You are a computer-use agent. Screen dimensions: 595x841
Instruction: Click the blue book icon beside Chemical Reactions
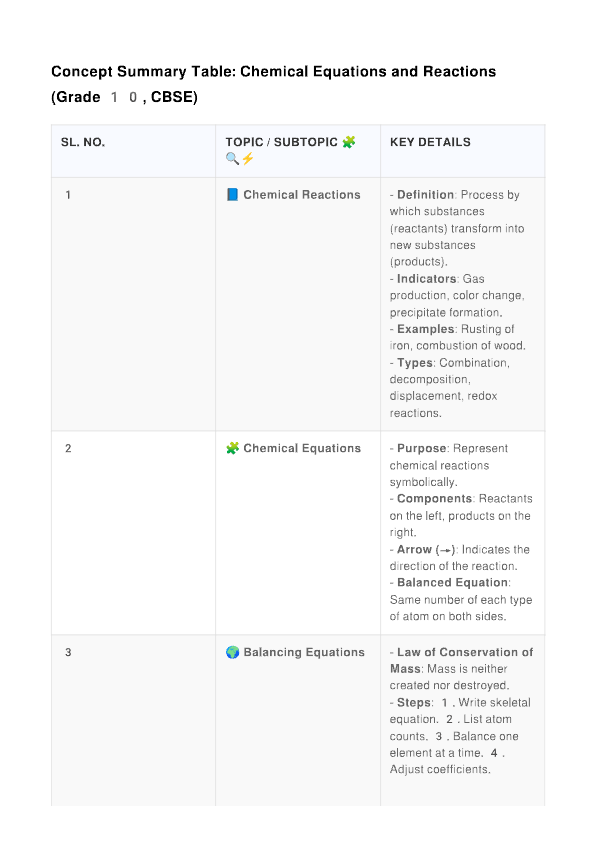tap(232, 195)
